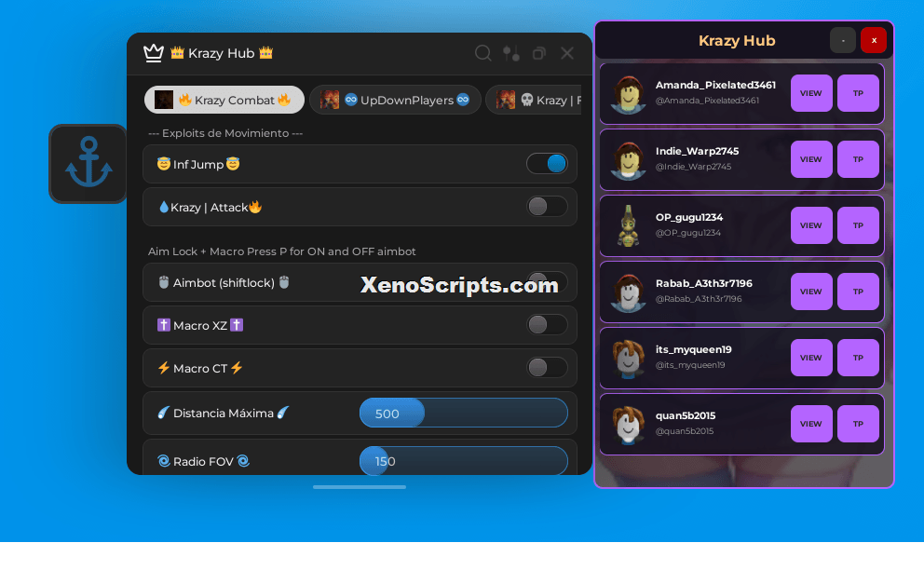The width and height of the screenshot is (924, 570).
Task: Click the fire icon after Krazy | Attack
Action: point(255,207)
